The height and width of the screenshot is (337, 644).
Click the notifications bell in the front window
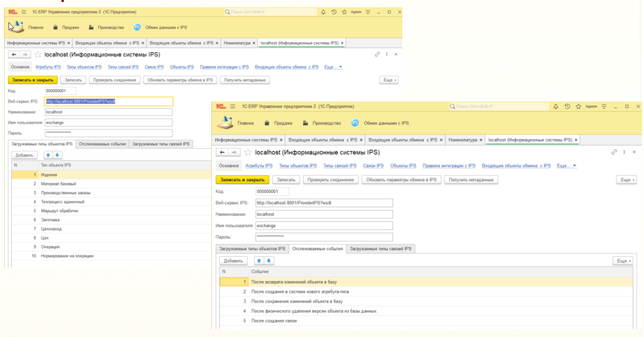556,107
